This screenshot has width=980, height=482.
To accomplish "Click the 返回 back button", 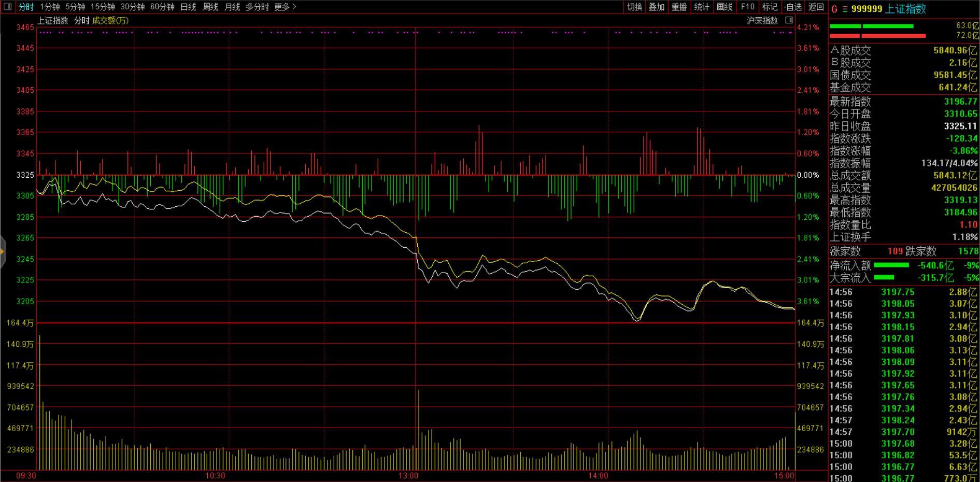I will click(x=816, y=7).
